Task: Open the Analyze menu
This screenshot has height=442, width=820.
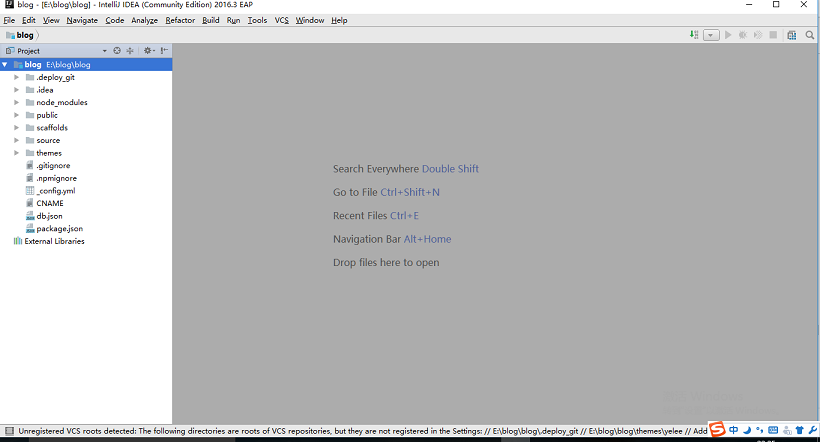Action: click(x=144, y=20)
